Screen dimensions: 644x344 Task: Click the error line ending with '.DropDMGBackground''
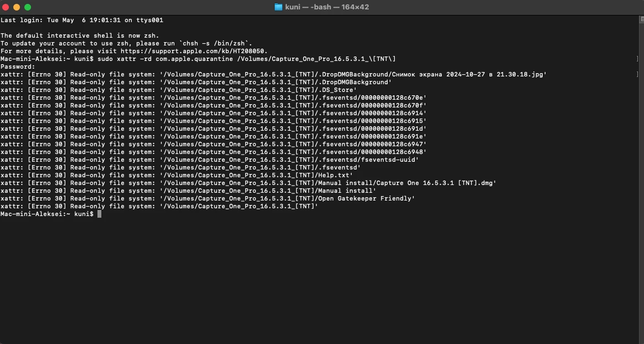(196, 83)
